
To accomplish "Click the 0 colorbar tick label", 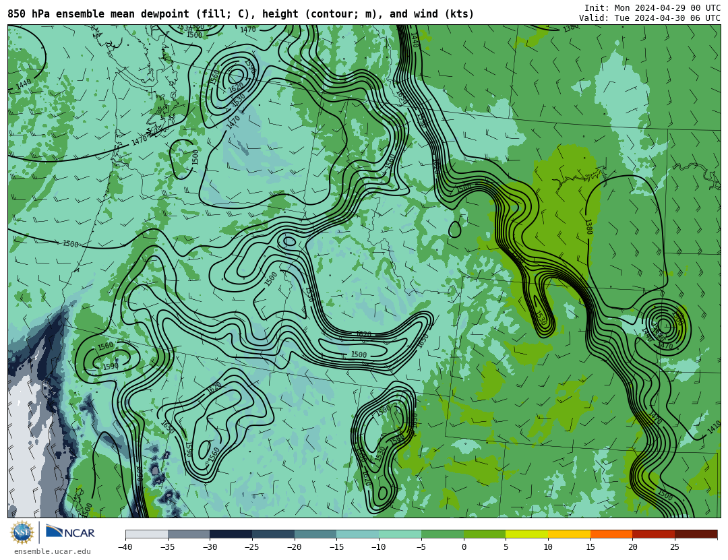I will tap(464, 547).
